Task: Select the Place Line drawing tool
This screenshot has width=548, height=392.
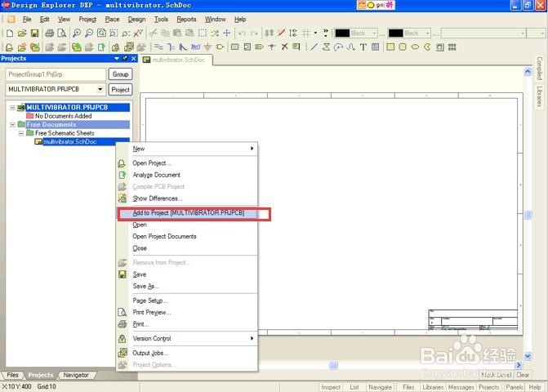Action: click(314, 47)
